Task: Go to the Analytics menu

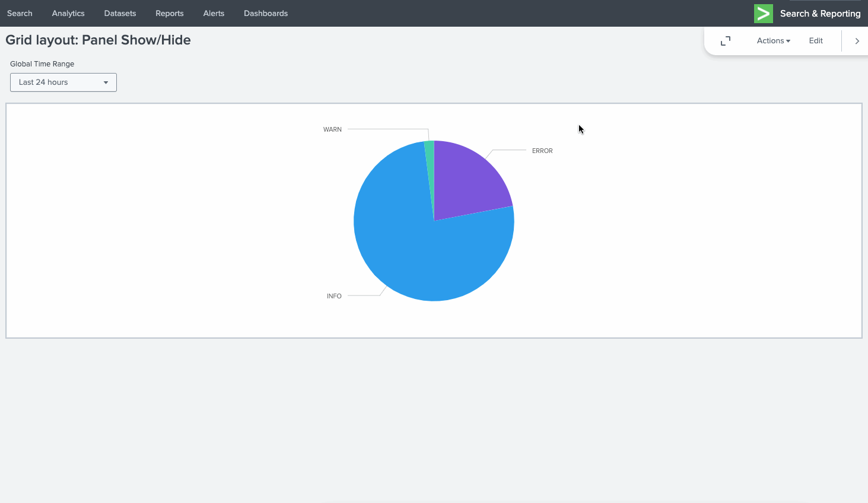Action: point(68,13)
